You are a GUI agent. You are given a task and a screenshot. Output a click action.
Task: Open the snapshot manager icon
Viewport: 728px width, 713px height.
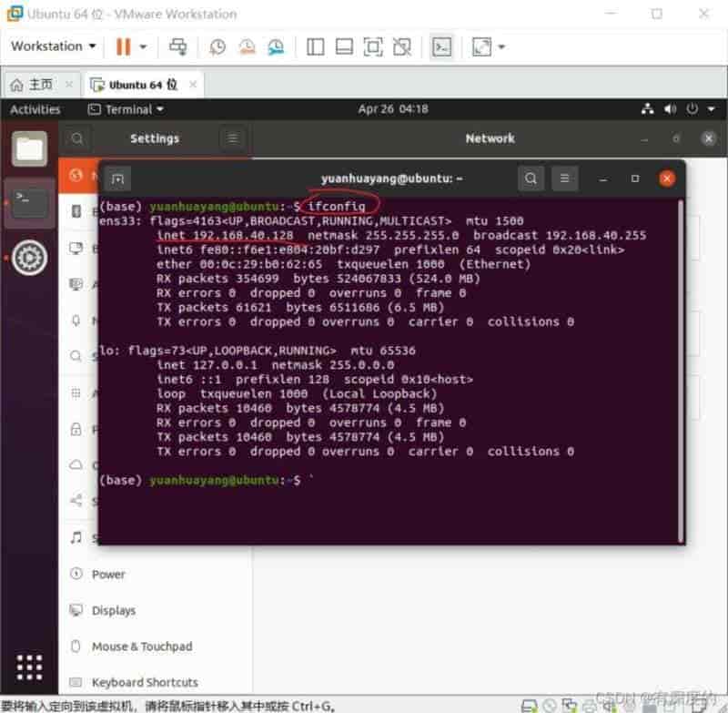click(x=276, y=46)
